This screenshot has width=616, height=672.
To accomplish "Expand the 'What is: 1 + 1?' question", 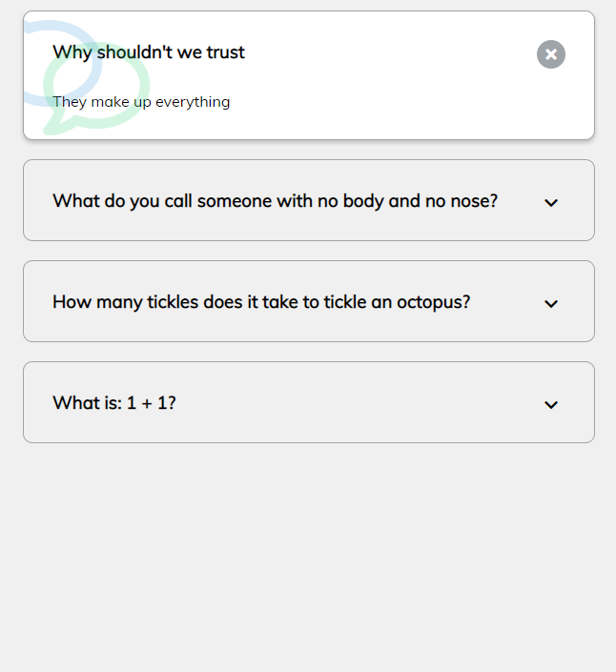I will pos(114,403).
